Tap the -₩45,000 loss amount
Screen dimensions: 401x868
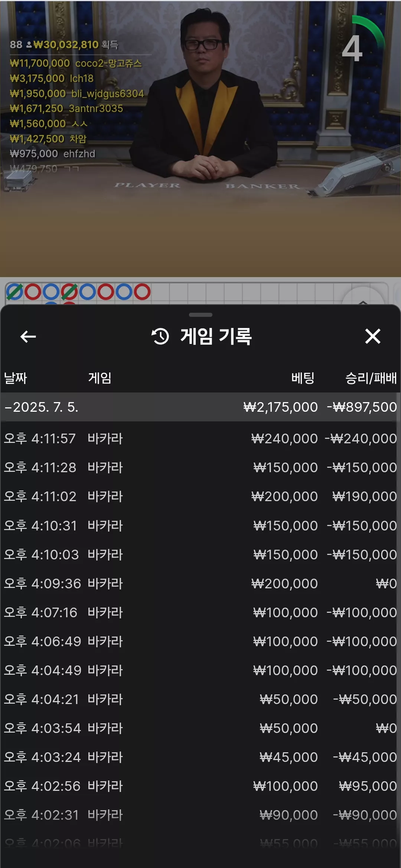(365, 757)
